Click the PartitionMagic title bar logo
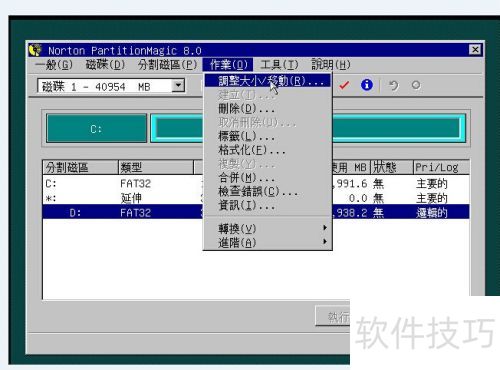Screen dimensions: 500x370 (35, 50)
